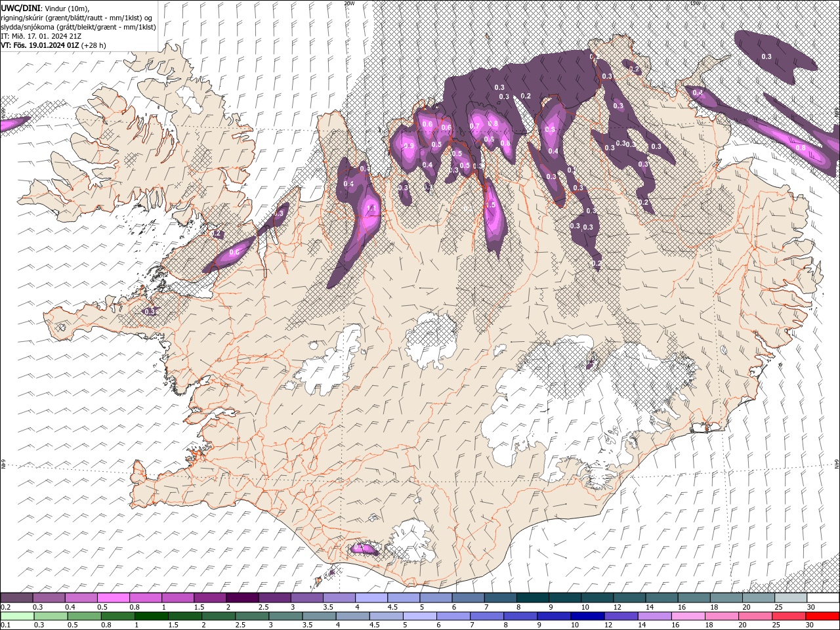Select the 'rigning/skúrir' legend description line
The height and width of the screenshot is (630, 840).
tap(77, 18)
